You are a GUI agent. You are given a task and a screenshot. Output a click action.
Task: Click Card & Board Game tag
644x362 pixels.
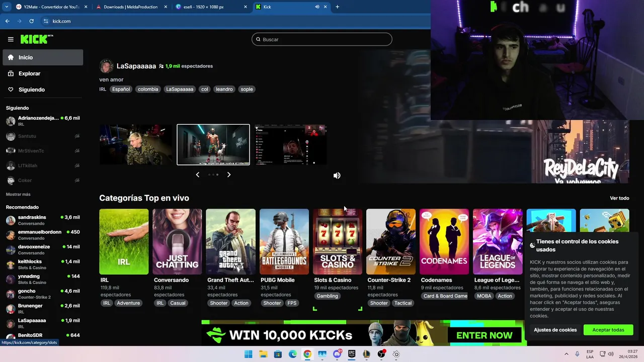tap(445, 296)
